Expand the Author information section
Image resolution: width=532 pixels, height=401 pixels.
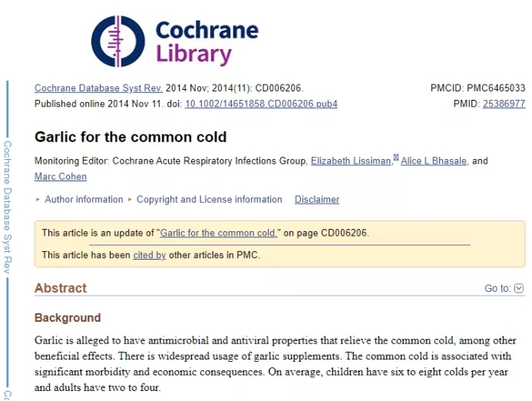(84, 199)
